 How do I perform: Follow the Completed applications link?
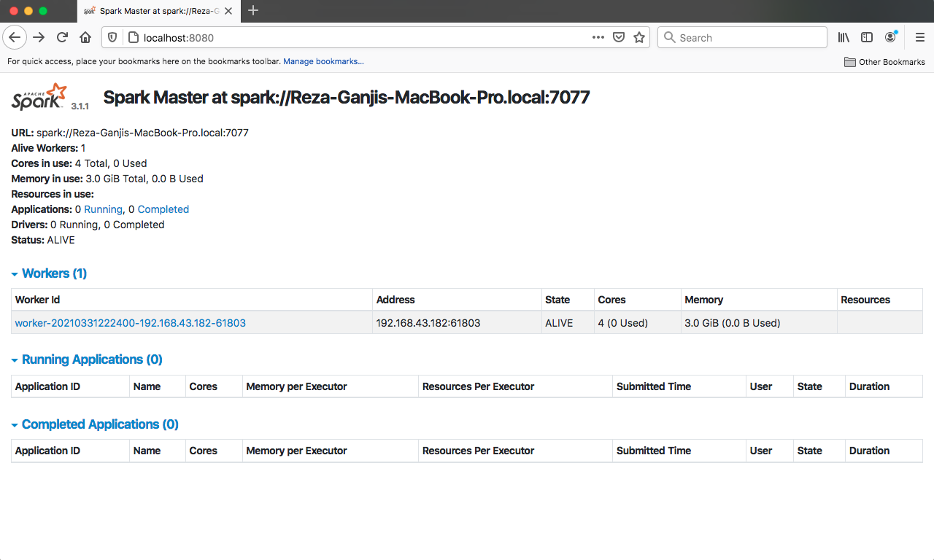pos(163,209)
